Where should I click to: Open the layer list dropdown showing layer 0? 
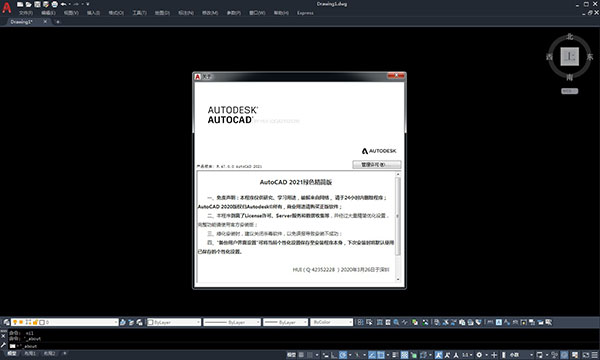pos(65,322)
